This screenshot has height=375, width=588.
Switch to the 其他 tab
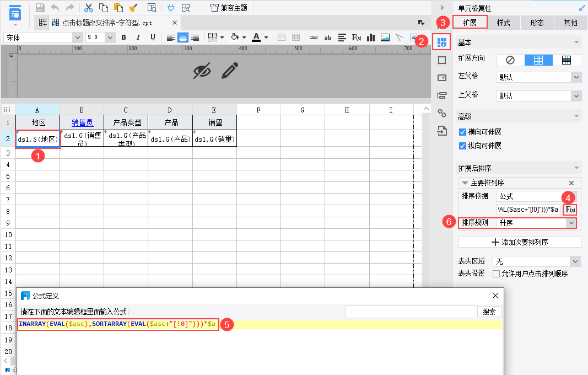pyautogui.click(x=571, y=23)
